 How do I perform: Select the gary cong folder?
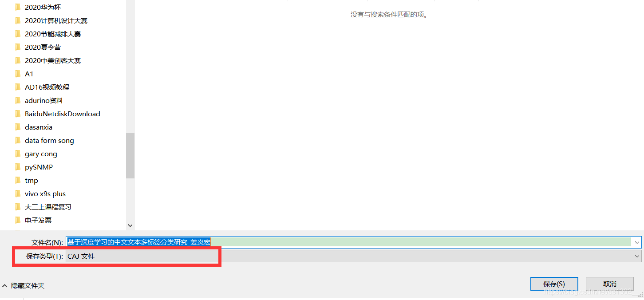[41, 154]
